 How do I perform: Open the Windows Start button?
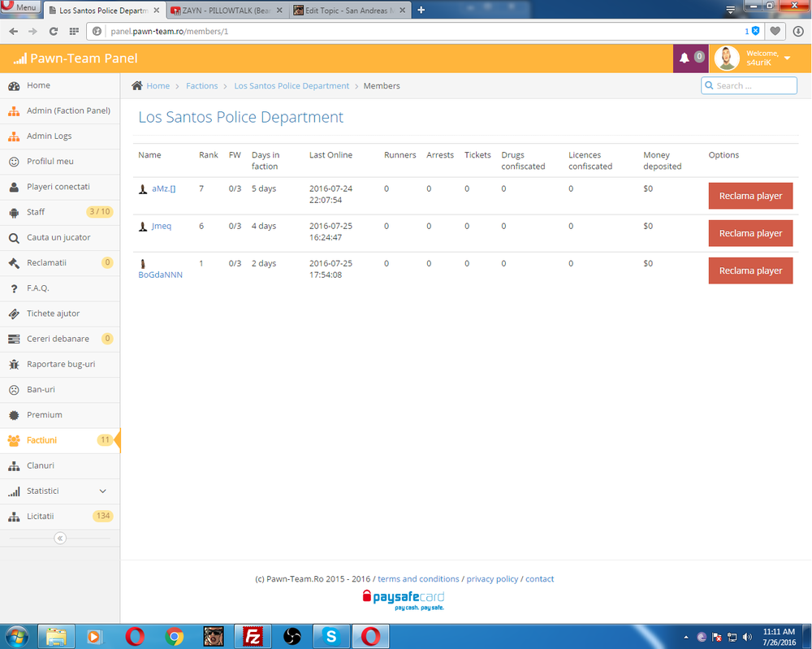coord(16,637)
